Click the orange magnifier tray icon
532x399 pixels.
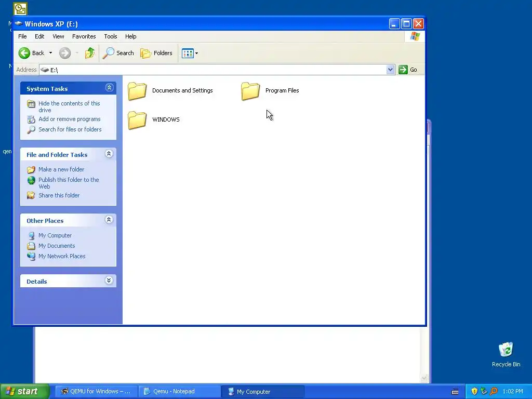point(494,392)
